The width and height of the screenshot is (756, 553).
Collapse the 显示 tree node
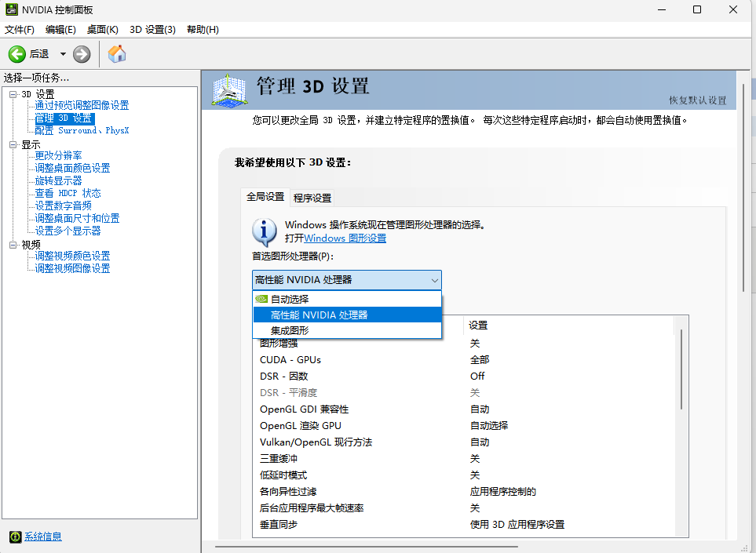[x=13, y=144]
